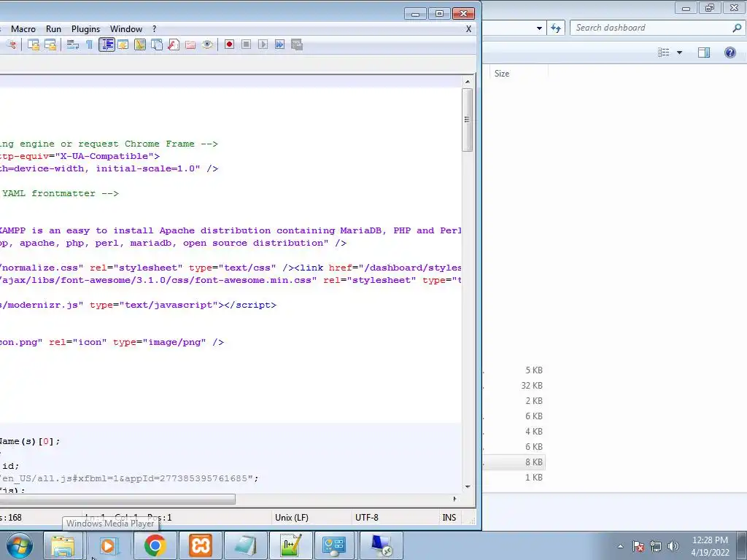
Task: Start macro recording with red record button
Action: click(229, 44)
